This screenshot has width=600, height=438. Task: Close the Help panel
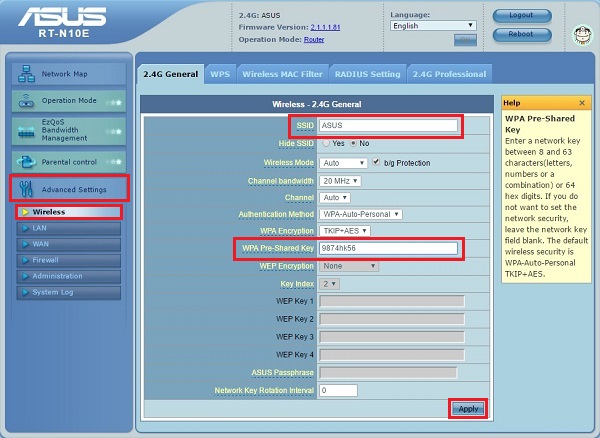(x=582, y=103)
